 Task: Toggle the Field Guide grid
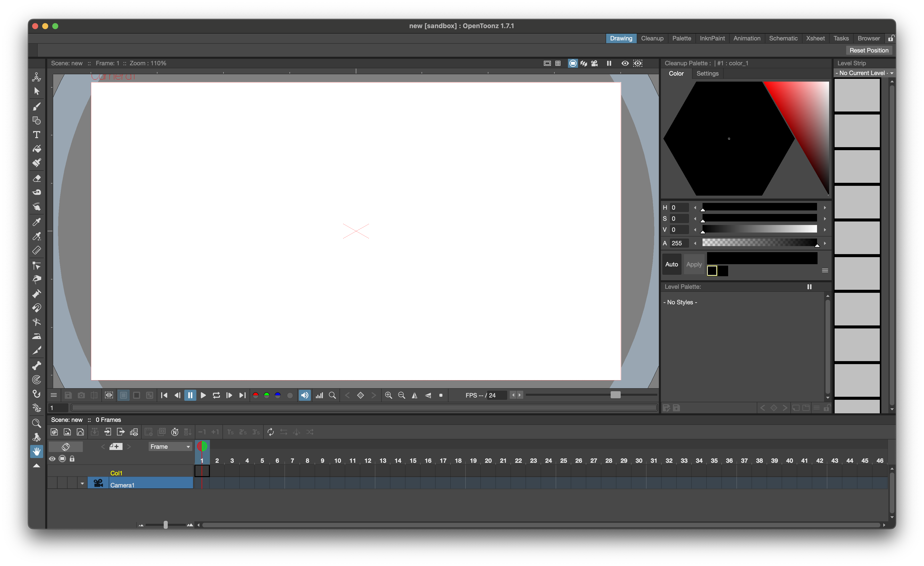558,63
